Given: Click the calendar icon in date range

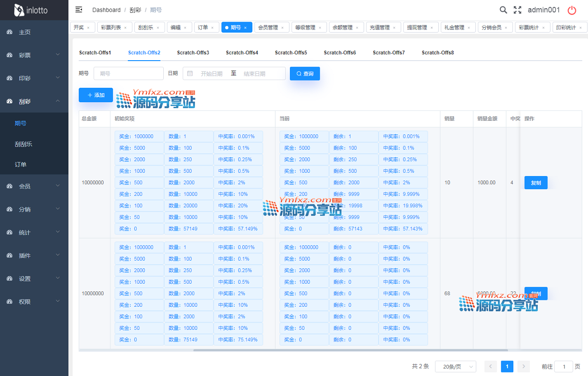Looking at the screenshot, I should (190, 73).
